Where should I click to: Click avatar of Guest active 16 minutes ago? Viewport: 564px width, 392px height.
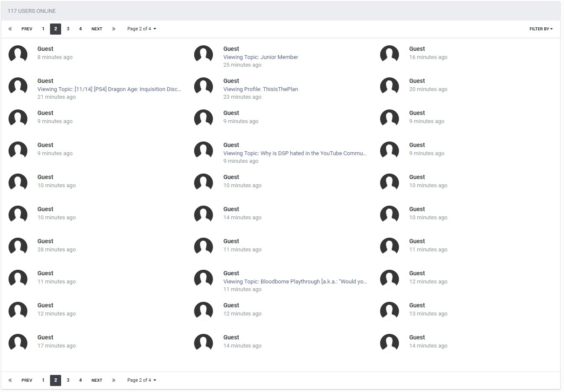[x=390, y=55]
